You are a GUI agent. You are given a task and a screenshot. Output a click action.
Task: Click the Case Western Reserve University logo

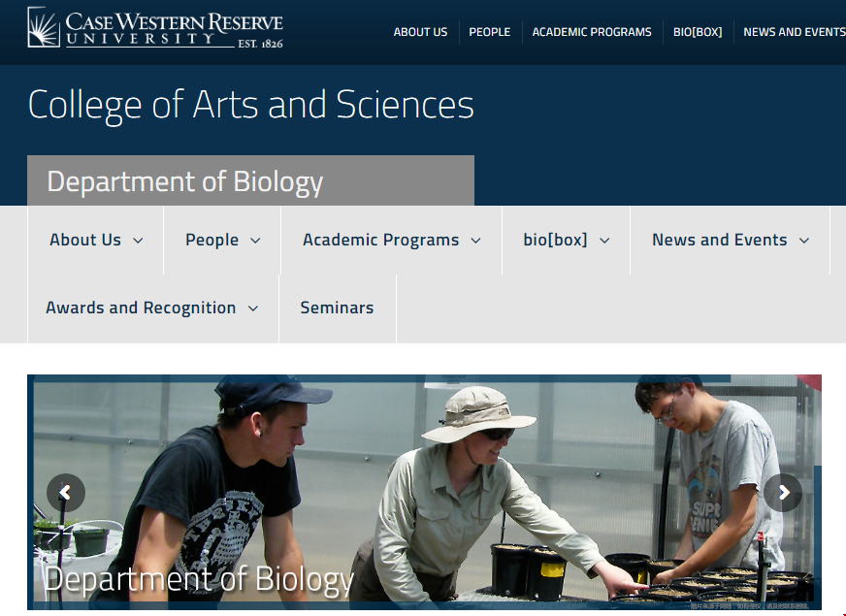point(155,28)
